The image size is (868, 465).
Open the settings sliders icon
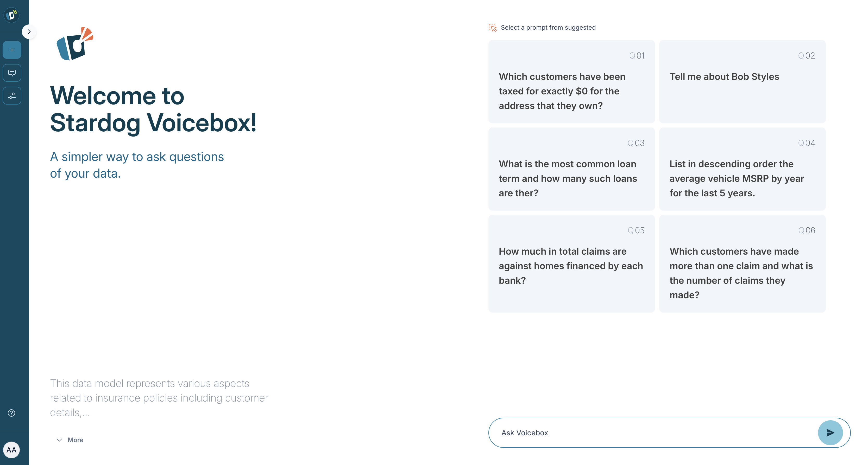12,96
